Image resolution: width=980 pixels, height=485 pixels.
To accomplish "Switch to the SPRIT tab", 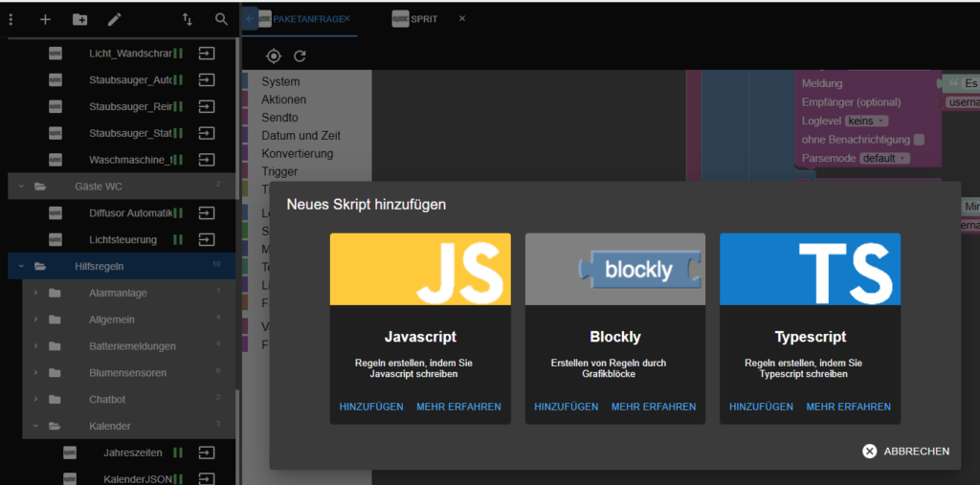I will tap(422, 19).
